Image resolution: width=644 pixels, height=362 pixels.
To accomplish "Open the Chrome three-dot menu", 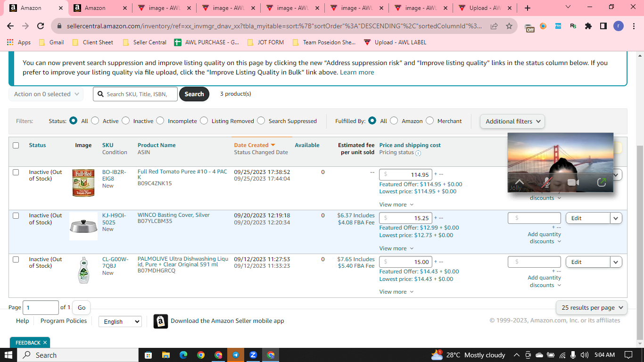I will tap(633, 26).
